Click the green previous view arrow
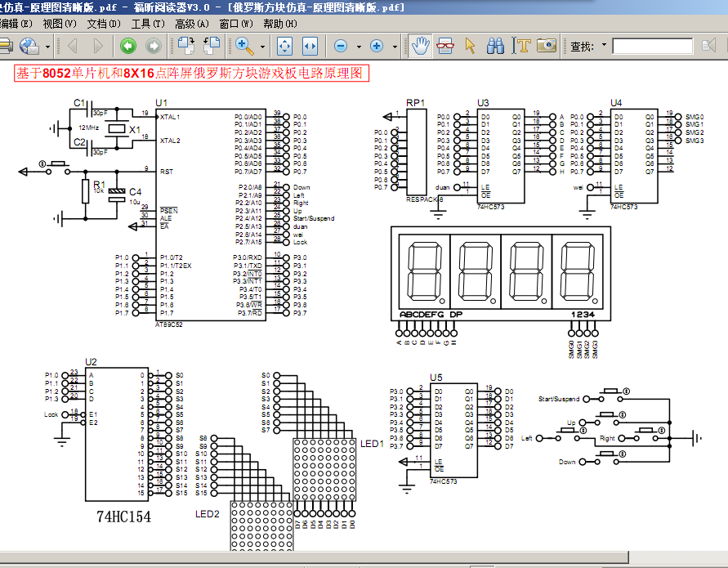The image size is (728, 568). pos(128,46)
